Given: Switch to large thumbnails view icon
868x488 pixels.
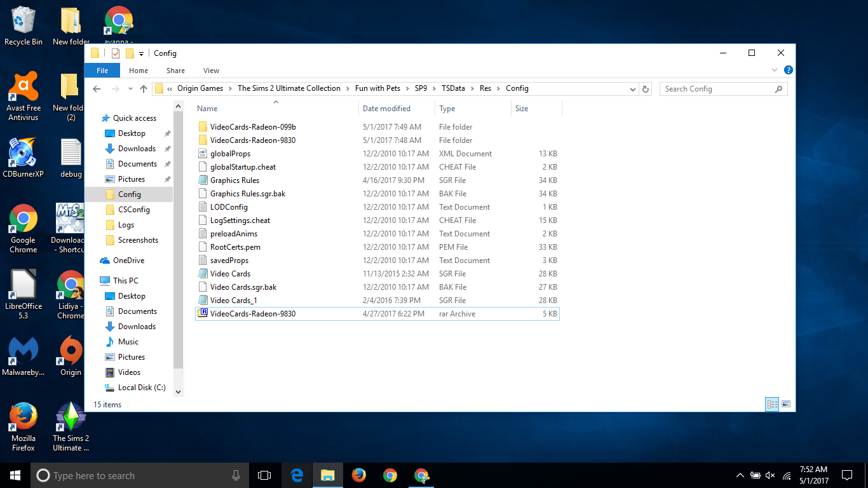Looking at the screenshot, I should pos(786,404).
